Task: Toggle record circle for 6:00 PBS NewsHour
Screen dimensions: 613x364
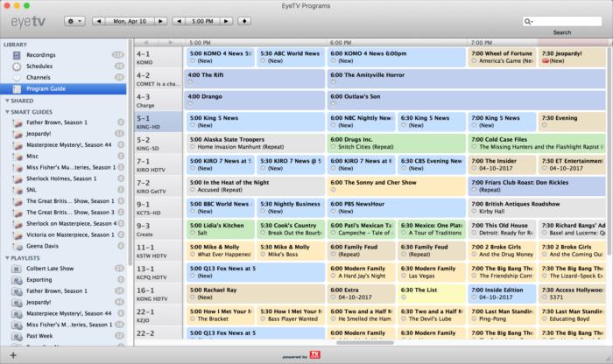Action: [333, 211]
